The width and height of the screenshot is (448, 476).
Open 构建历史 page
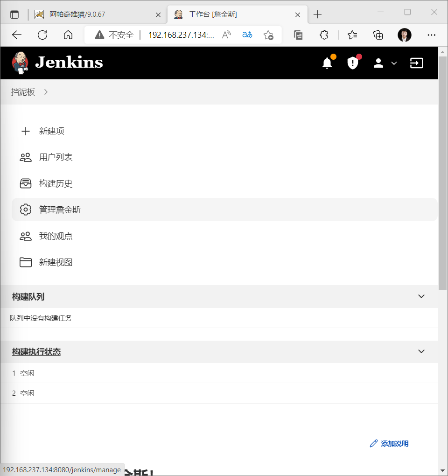point(56,183)
